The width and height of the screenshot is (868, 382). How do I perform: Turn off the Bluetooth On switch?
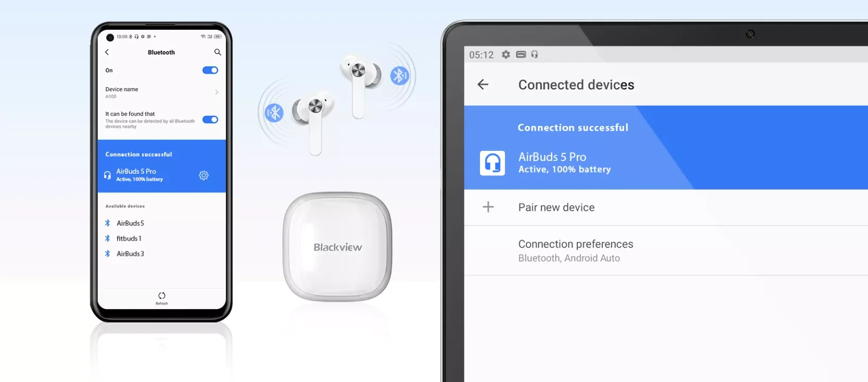coord(210,70)
